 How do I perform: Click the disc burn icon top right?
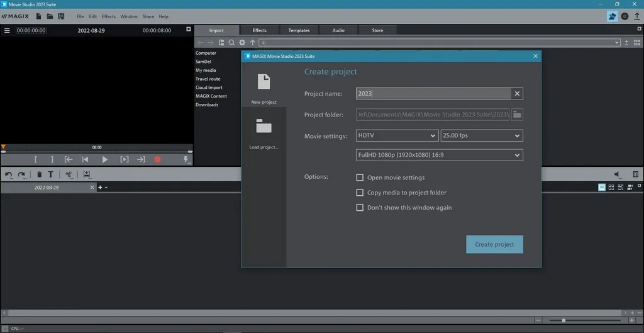click(625, 16)
